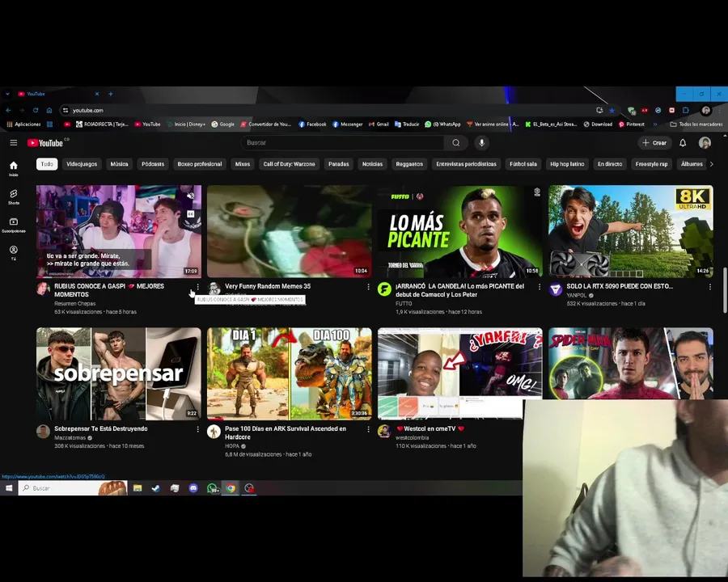Toggle mute on the Rubius video preview
The width and height of the screenshot is (728, 582).
190,196
